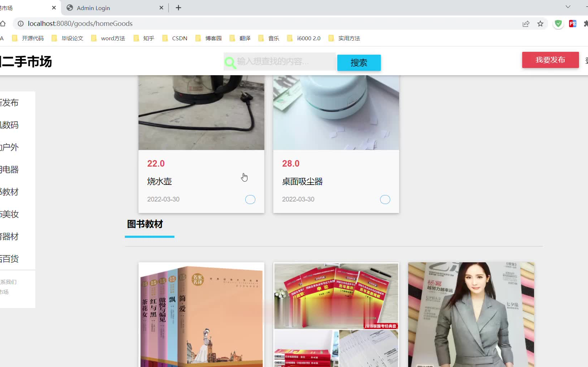Viewport: 588px width, 367px height.
Task: Select the circle checkbox on the 烧水壶 card
Action: click(x=250, y=199)
